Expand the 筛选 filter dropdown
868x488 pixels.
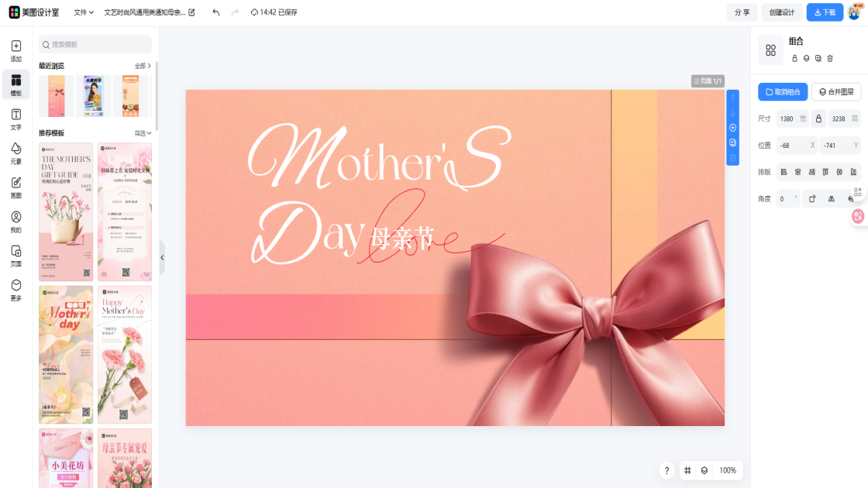143,133
